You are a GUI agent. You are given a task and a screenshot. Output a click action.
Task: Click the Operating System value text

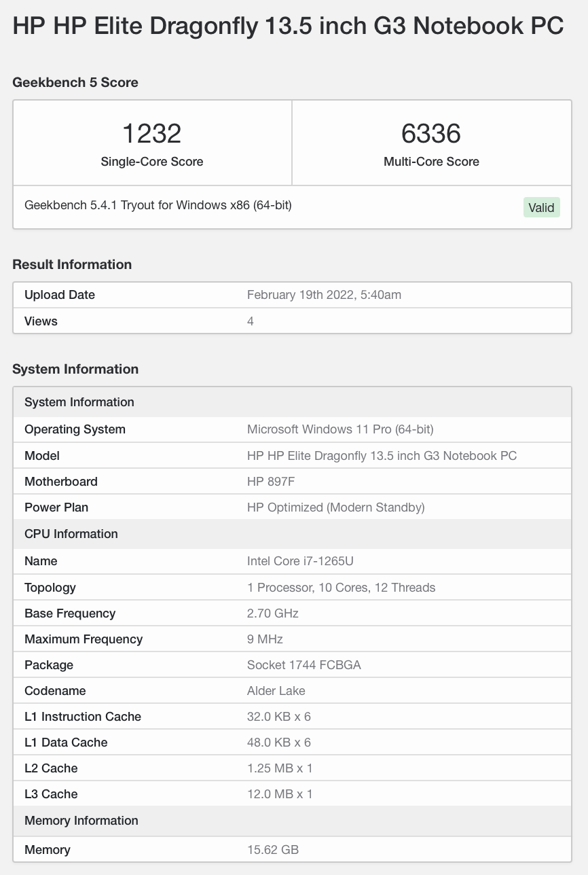click(x=340, y=429)
